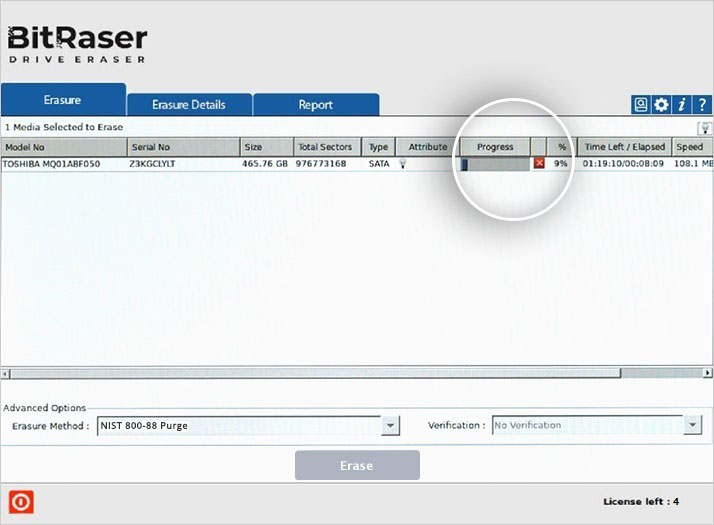Open the Erasure Method dropdown arrow
714x525 pixels.
tap(390, 426)
